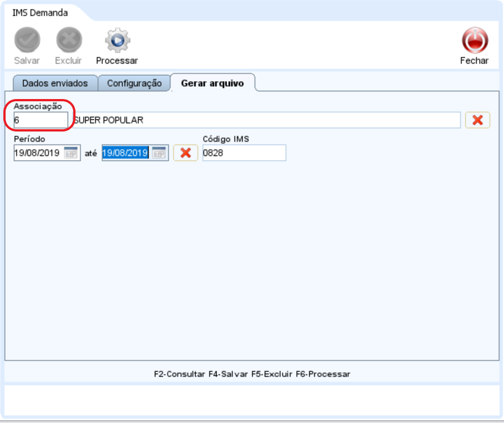Focus the Código IMS field

[244, 153]
